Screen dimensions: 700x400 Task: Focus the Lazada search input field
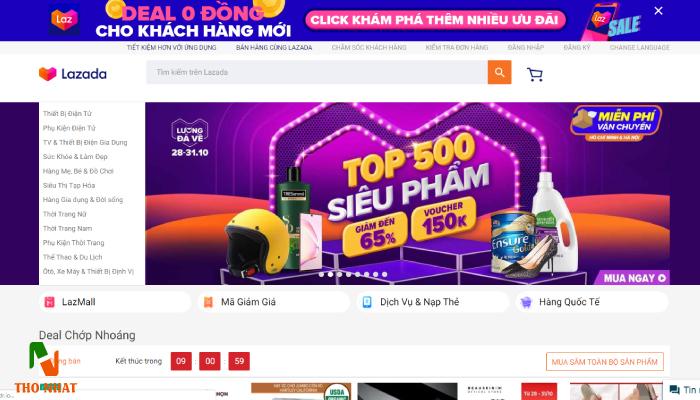pos(317,72)
